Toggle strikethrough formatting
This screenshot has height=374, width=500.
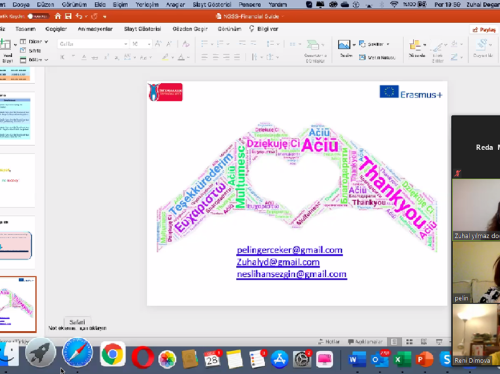point(95,57)
